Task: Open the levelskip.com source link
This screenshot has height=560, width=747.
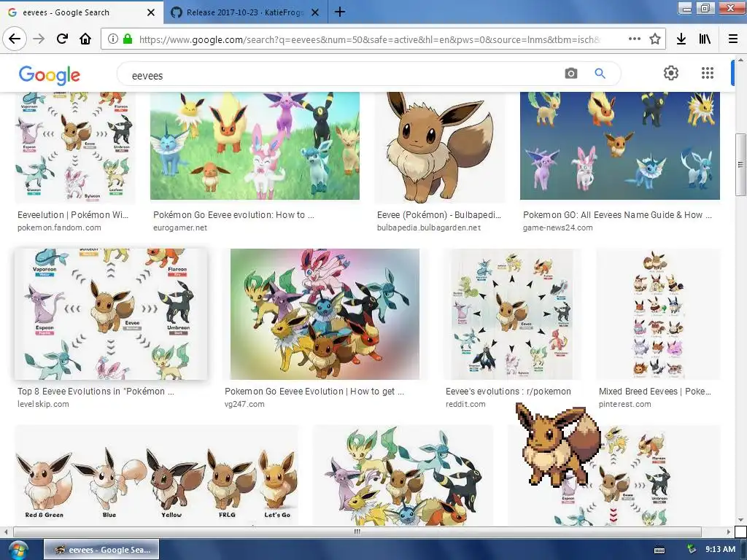Action: [43, 404]
